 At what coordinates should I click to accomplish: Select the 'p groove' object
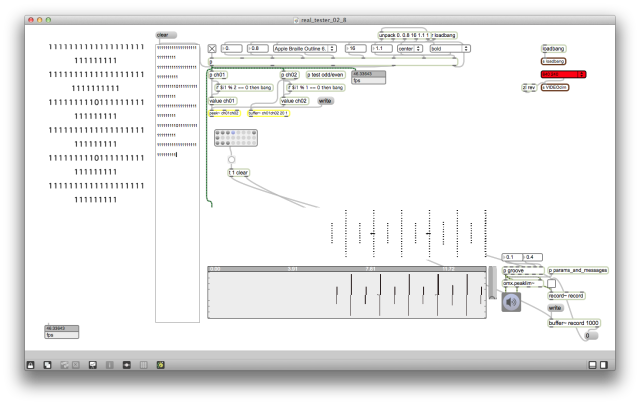tap(523, 270)
